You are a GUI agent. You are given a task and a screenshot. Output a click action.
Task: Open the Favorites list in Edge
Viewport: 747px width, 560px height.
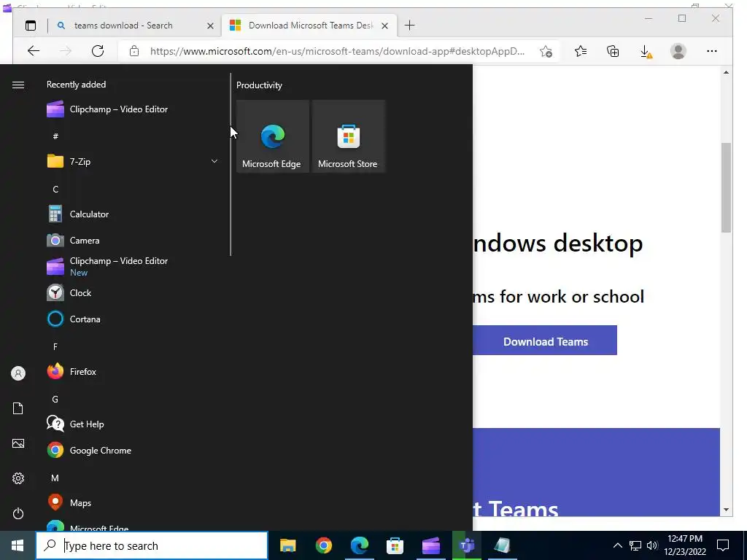[x=580, y=51]
